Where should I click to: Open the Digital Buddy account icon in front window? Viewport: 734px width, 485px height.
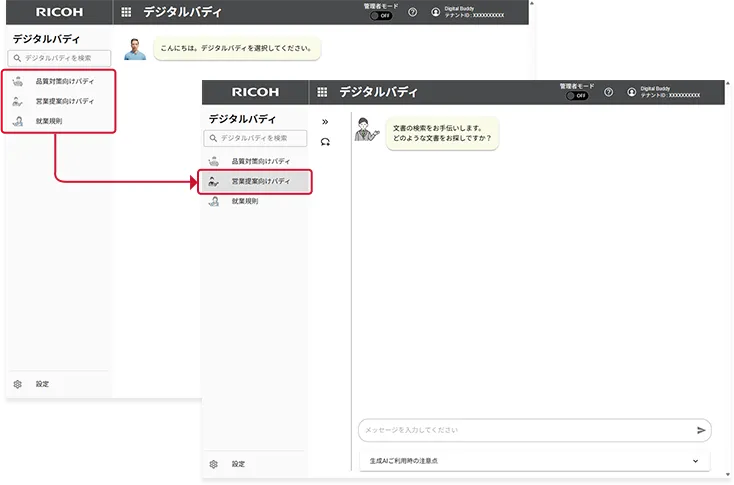point(631,92)
